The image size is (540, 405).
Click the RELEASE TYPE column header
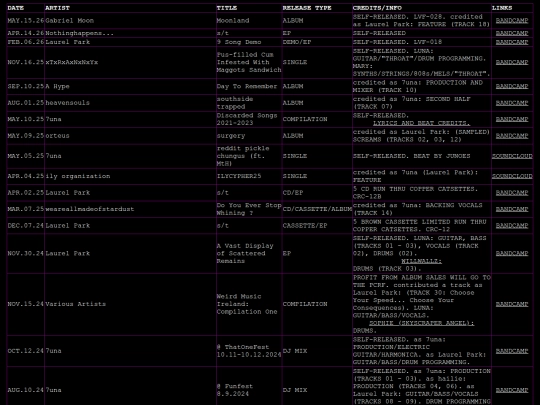point(307,8)
